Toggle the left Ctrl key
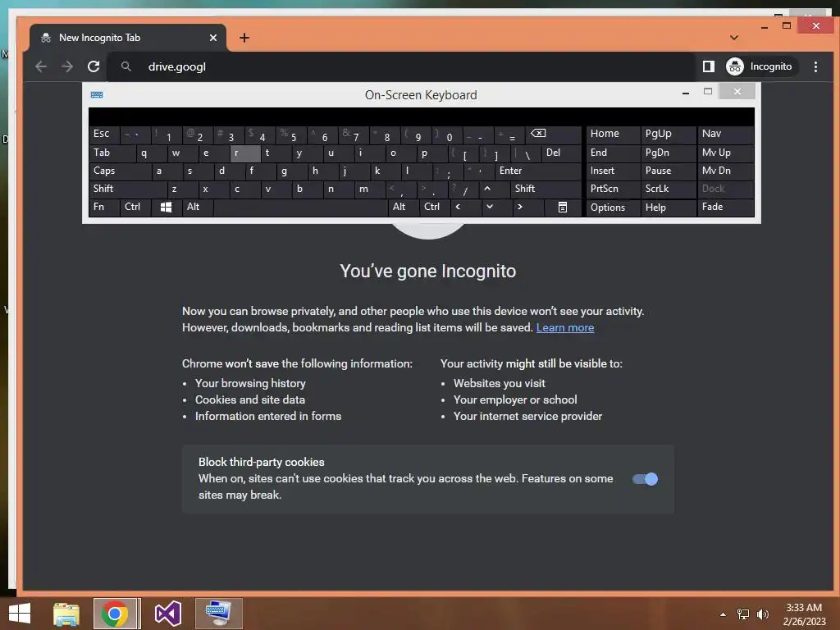 [x=135, y=207]
